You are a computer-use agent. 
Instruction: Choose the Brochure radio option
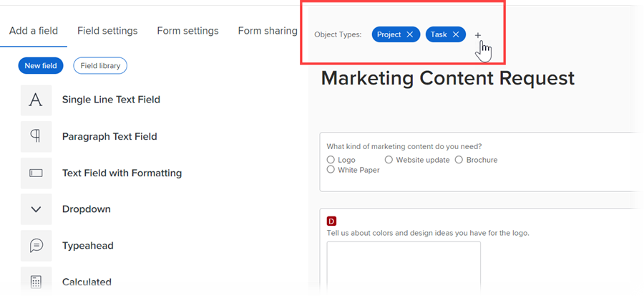pyautogui.click(x=459, y=160)
